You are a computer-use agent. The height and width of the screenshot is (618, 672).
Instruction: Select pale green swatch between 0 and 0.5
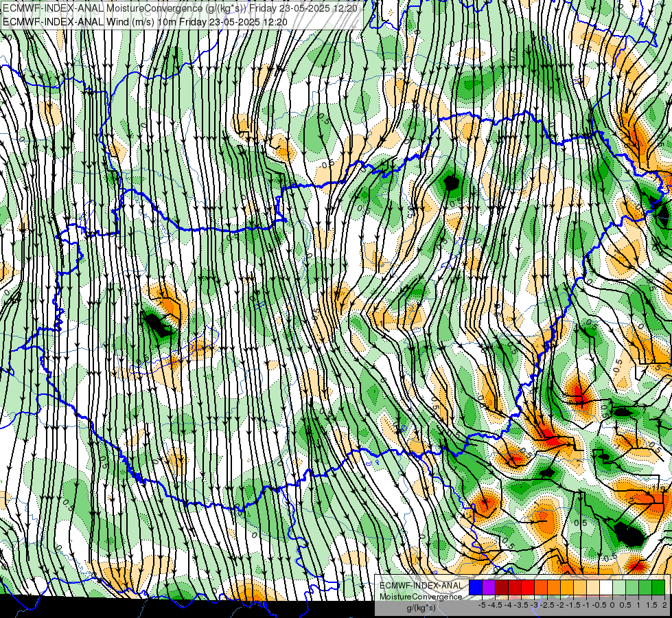[619, 587]
